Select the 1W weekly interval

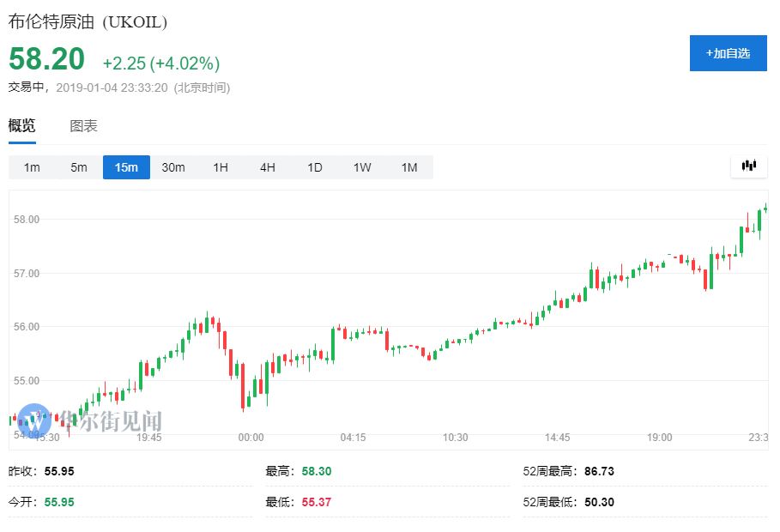362,167
